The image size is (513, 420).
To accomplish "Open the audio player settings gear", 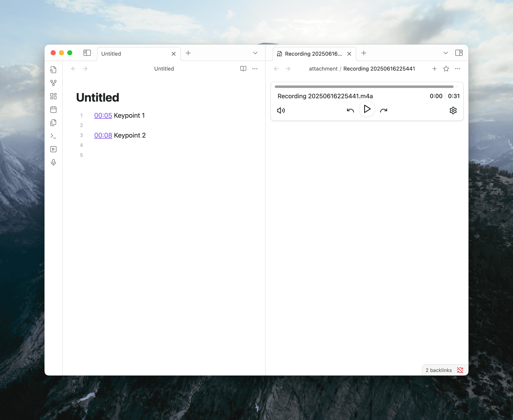I will [x=453, y=110].
